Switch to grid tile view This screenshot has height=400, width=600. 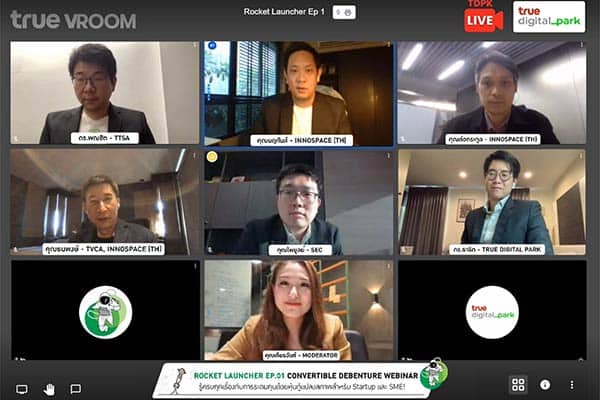pos(518,384)
